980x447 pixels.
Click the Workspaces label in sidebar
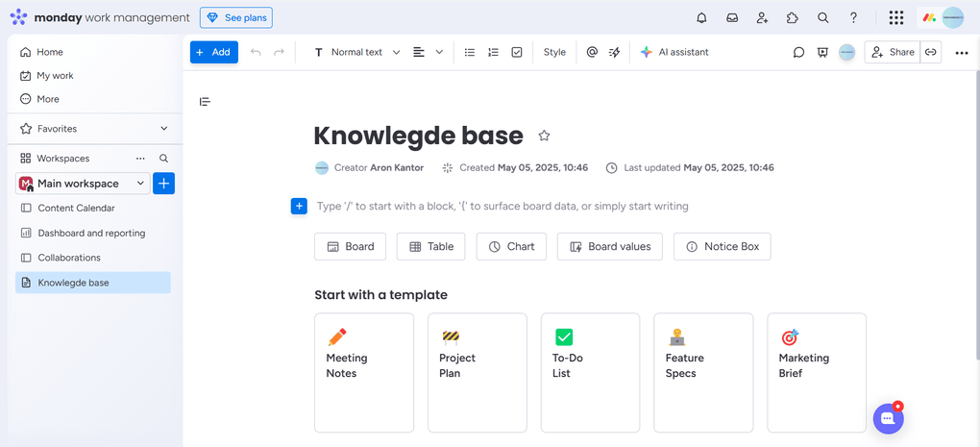point(63,159)
